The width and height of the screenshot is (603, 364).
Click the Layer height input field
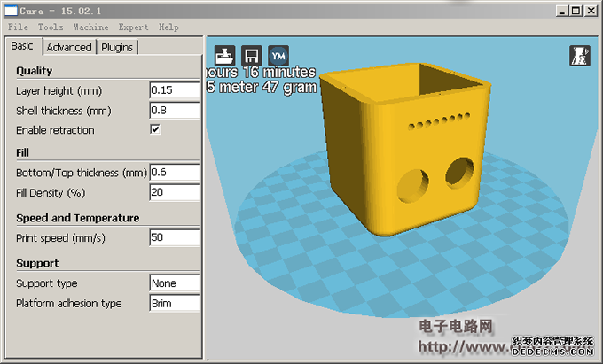(174, 90)
